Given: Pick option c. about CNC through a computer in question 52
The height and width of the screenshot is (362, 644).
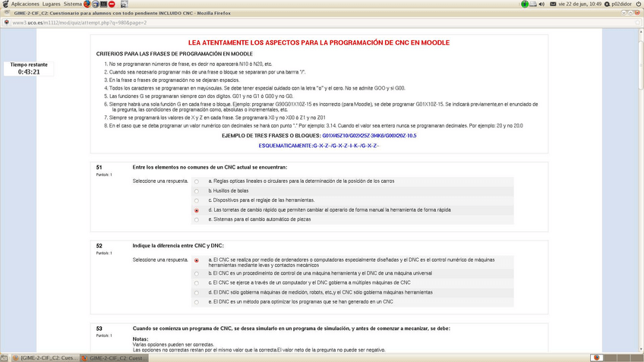Looking at the screenshot, I should pos(197,282).
